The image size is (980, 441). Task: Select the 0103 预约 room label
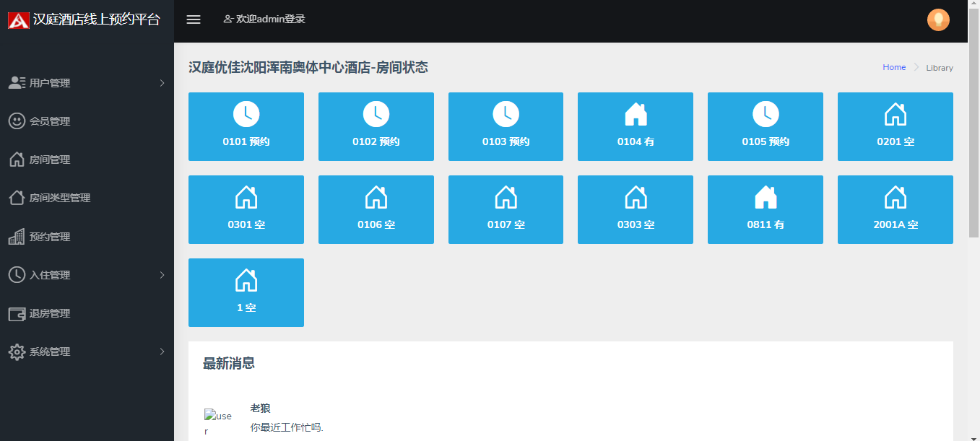point(506,141)
